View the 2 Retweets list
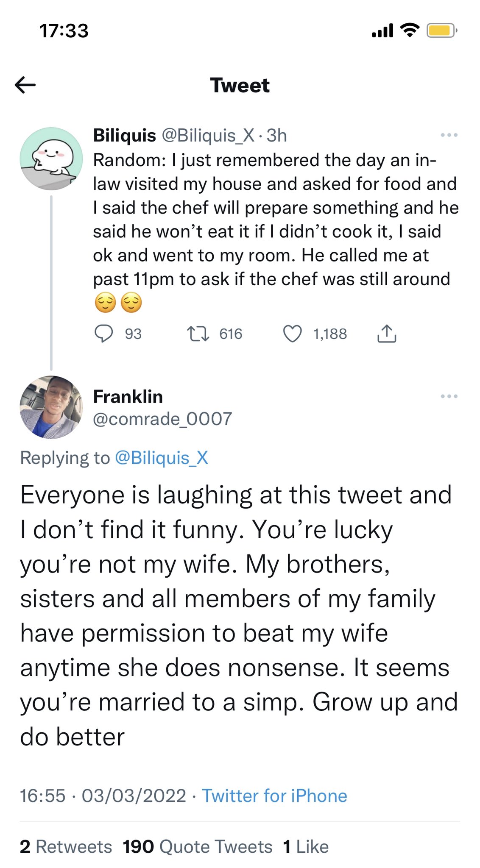This screenshot has width=480, height=868. [x=66, y=846]
